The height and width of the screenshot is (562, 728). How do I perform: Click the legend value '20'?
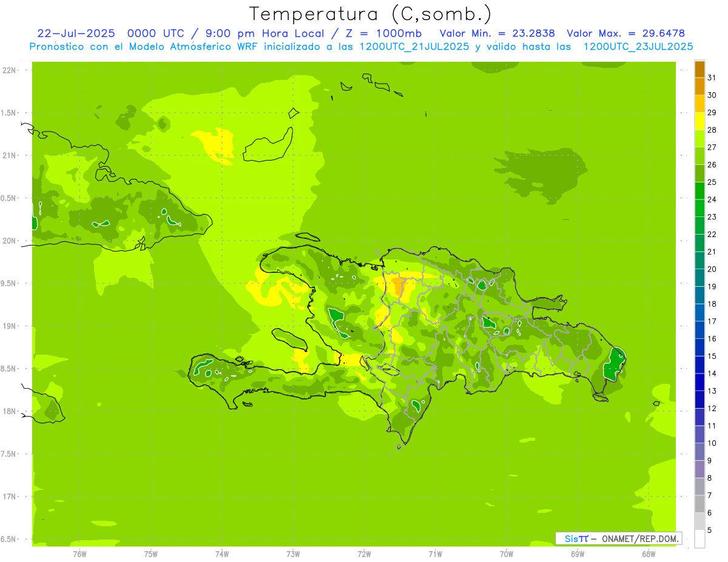[x=712, y=269]
